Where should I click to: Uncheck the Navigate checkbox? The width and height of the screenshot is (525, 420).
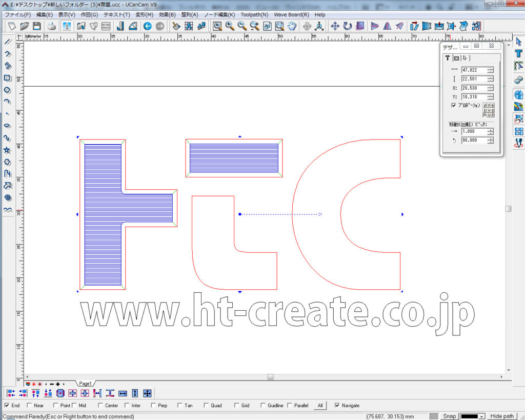(337, 406)
